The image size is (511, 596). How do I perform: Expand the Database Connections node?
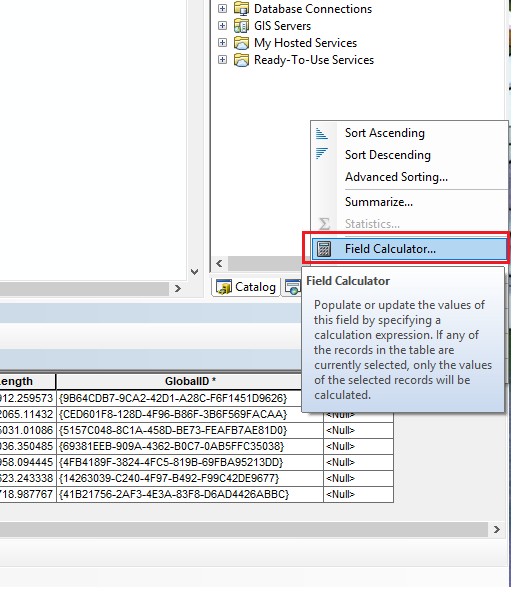tap(222, 8)
